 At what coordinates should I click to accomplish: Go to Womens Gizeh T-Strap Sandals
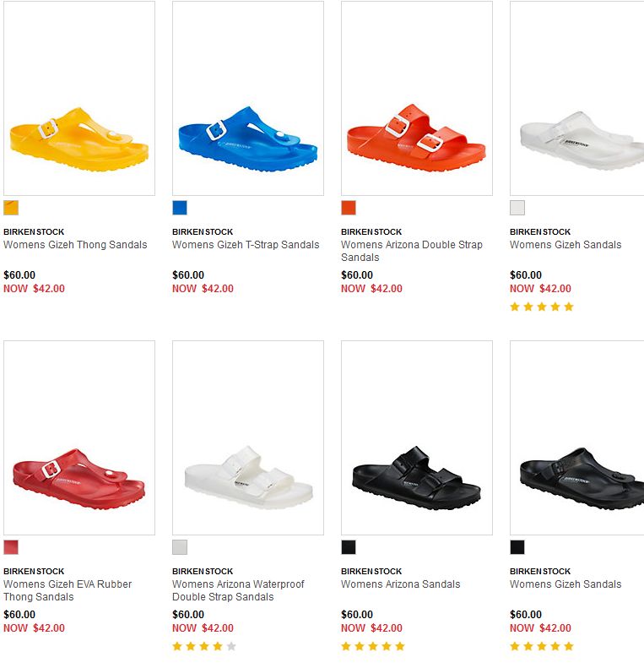(246, 245)
